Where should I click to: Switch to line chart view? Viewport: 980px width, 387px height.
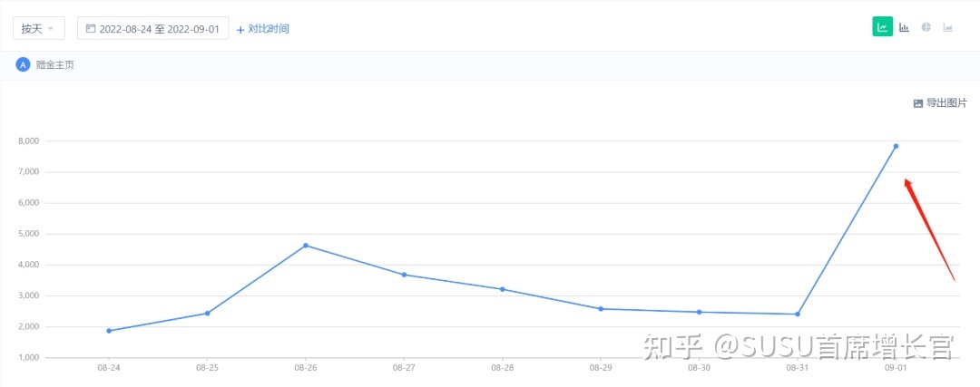882,27
